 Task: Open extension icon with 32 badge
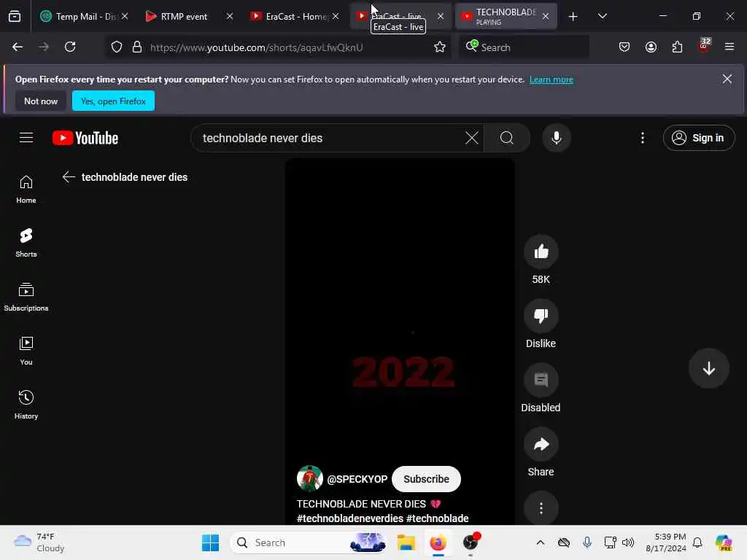(704, 46)
